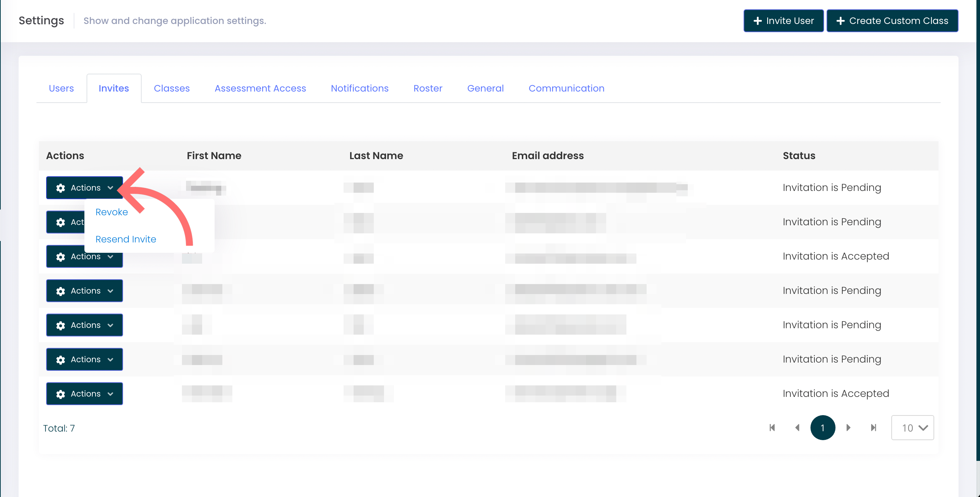Open first row Actions dropdown
The height and width of the screenshot is (497, 980).
(84, 187)
